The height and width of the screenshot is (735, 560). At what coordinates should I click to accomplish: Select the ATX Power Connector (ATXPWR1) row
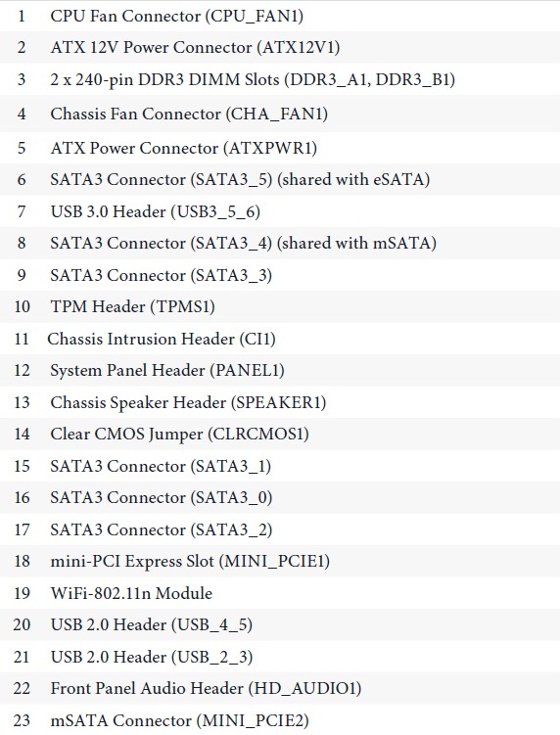280,148
